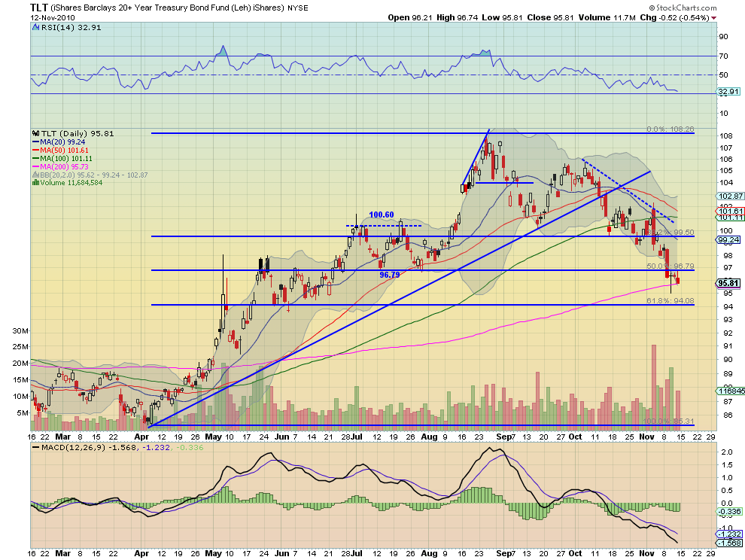Screen dimensions: 745x560
Task: Click the MACD(12,26,9) -1.568 panel label
Action: click(89, 447)
